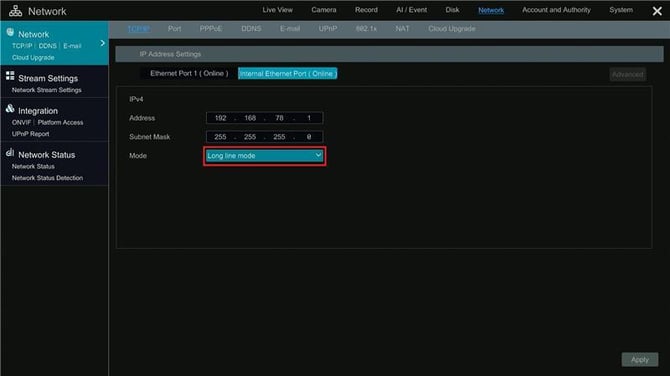Click the Advanced button
The height and width of the screenshot is (376, 670).
coord(627,74)
